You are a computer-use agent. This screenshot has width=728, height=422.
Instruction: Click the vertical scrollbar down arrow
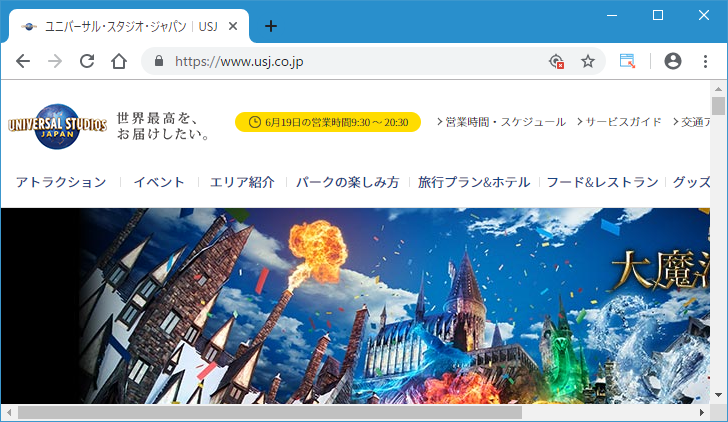tap(718, 395)
